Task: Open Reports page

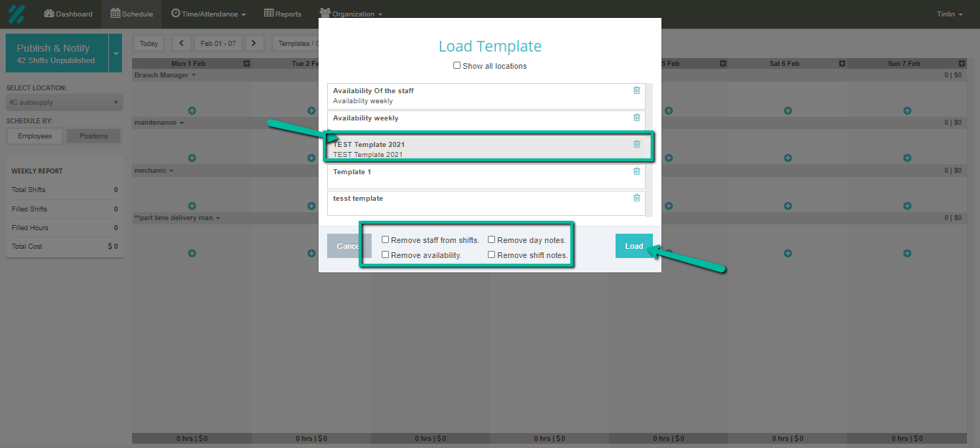Action: pos(283,14)
